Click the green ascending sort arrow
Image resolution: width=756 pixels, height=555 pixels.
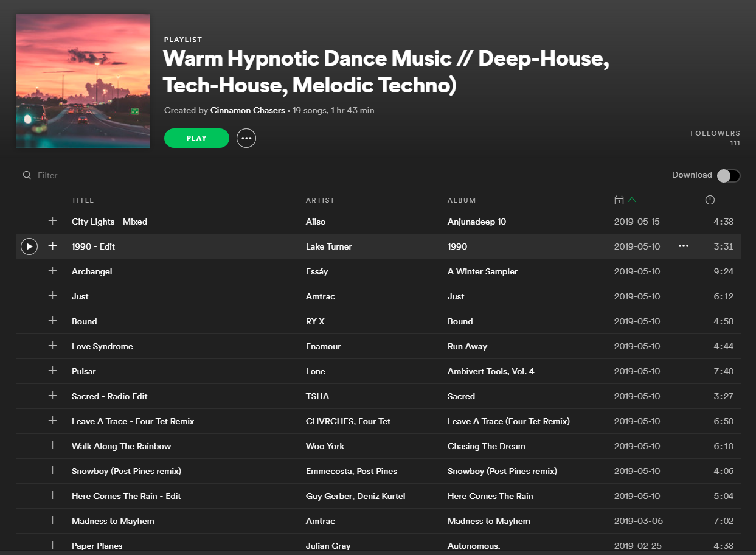click(x=631, y=200)
